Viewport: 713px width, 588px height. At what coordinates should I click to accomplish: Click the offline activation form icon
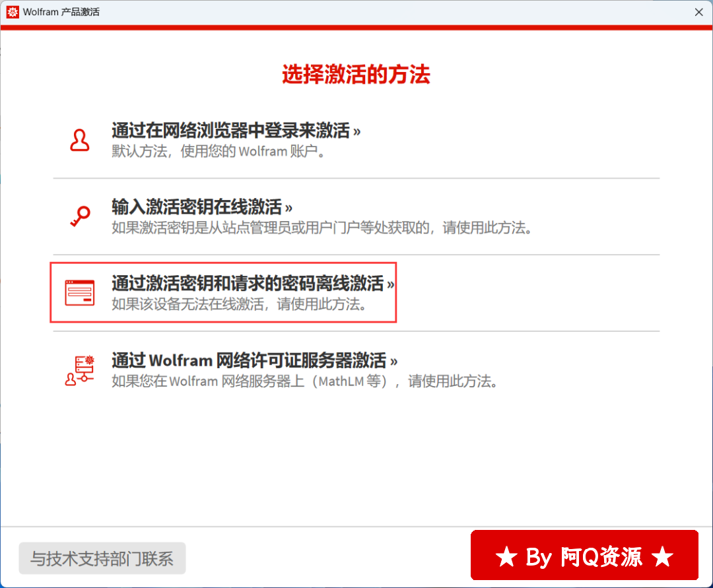coord(80,292)
